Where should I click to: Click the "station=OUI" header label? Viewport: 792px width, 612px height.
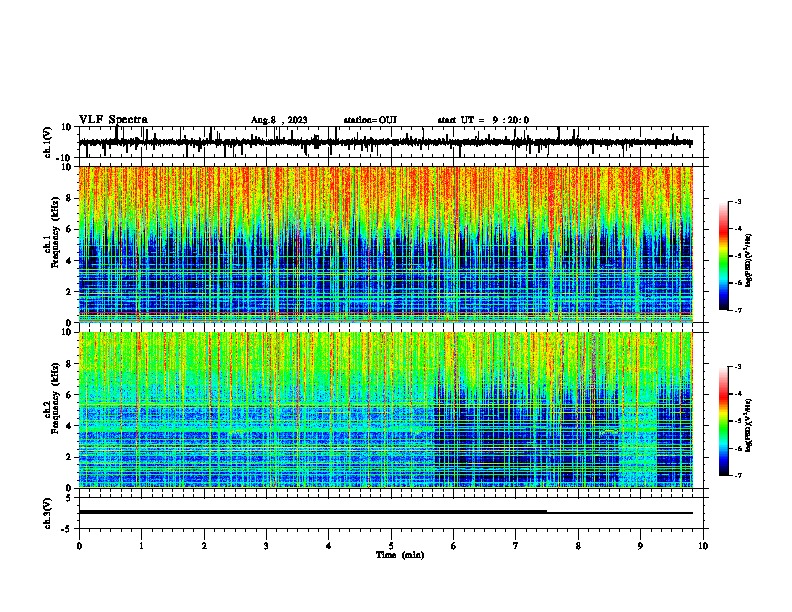click(370, 120)
